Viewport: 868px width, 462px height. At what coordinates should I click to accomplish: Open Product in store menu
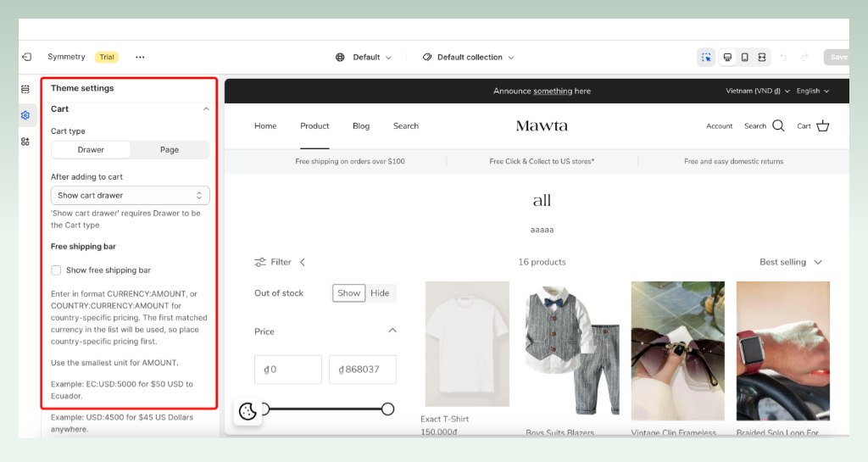(x=314, y=126)
